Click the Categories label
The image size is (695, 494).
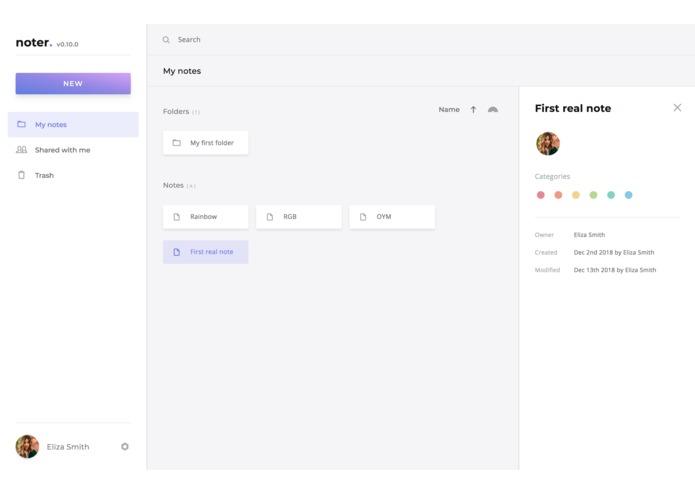[x=552, y=176]
